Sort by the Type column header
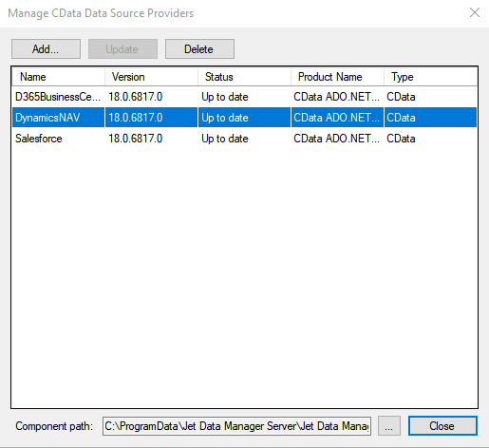This screenshot has height=448, width=489. pos(430,77)
